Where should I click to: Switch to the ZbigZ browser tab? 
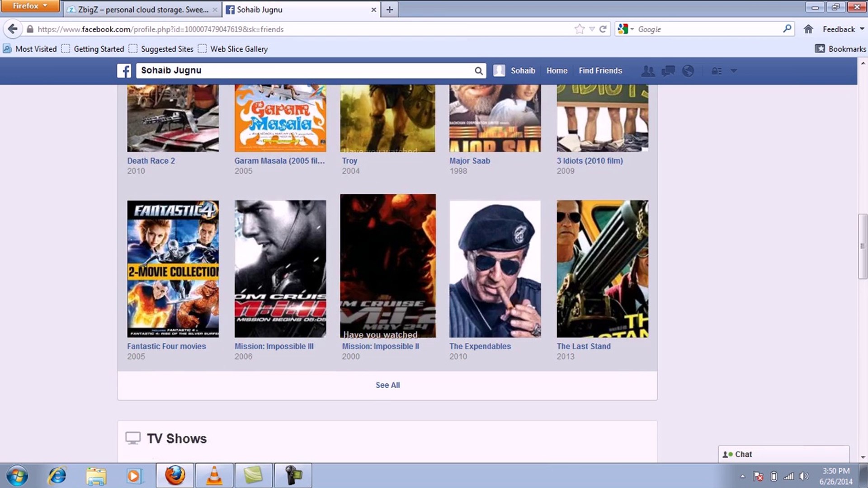140,9
